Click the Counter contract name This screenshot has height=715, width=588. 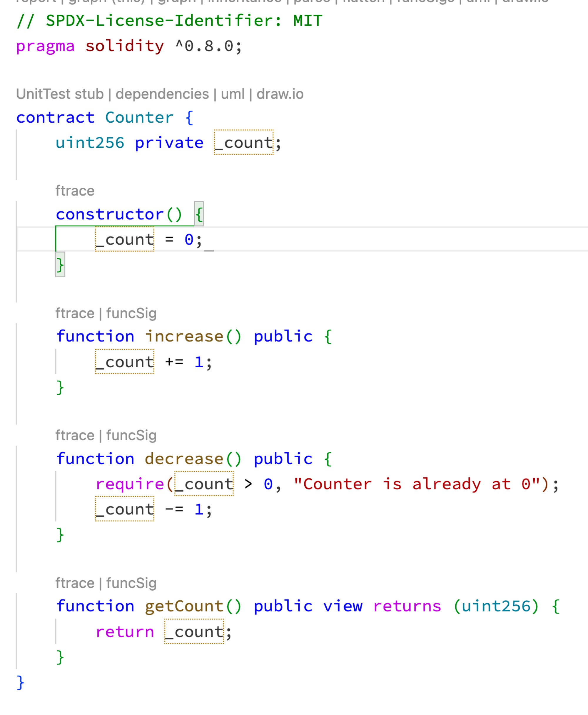click(x=139, y=118)
